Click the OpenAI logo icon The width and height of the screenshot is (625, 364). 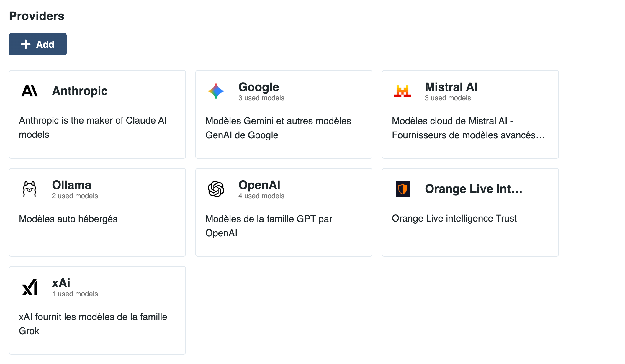(x=216, y=189)
